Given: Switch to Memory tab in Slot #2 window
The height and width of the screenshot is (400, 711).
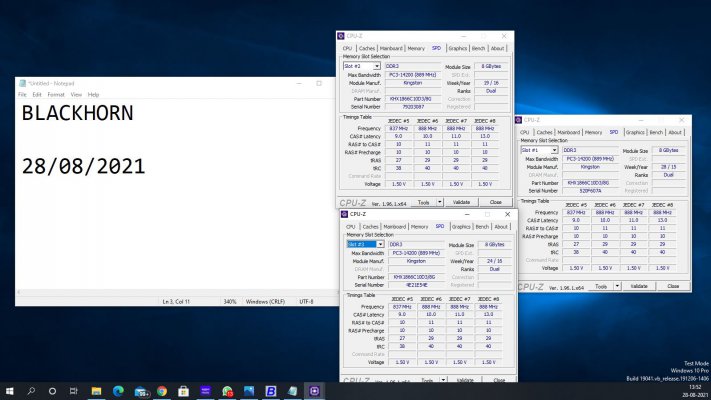Looking at the screenshot, I should click(x=416, y=48).
